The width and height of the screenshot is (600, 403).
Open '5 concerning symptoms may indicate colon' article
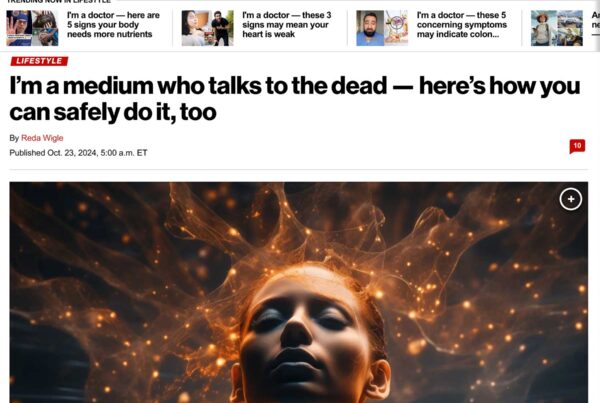461,25
